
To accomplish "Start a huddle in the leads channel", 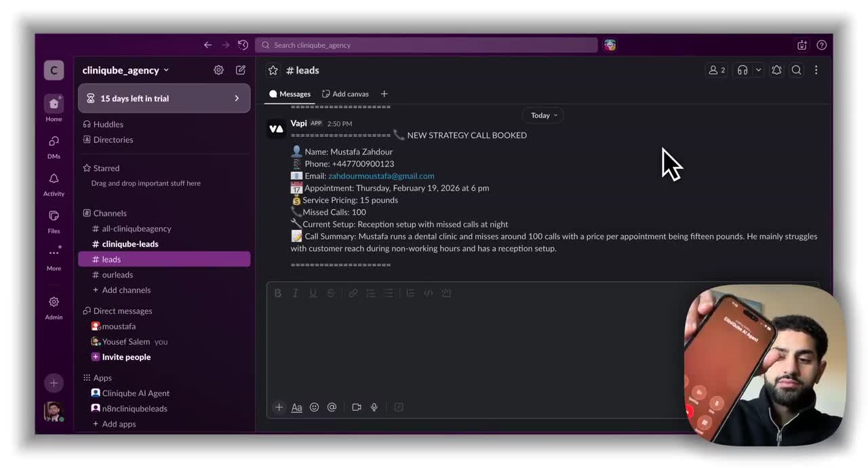I will [x=743, y=70].
